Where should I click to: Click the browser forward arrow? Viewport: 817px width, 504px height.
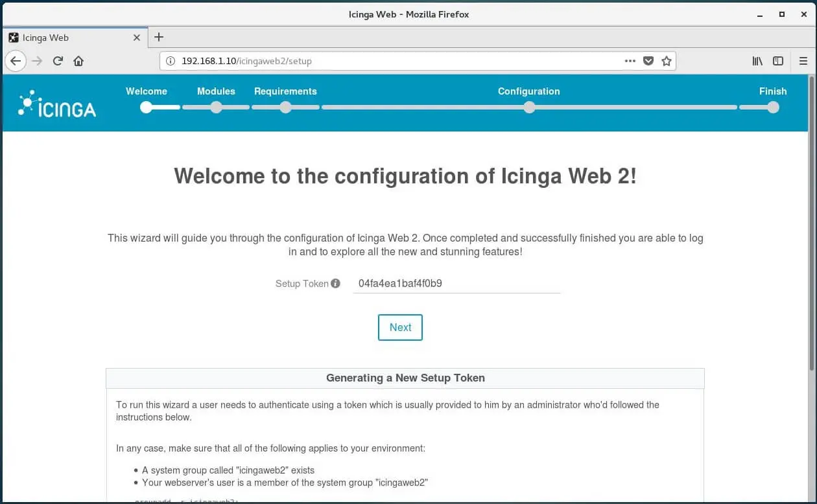pyautogui.click(x=37, y=61)
